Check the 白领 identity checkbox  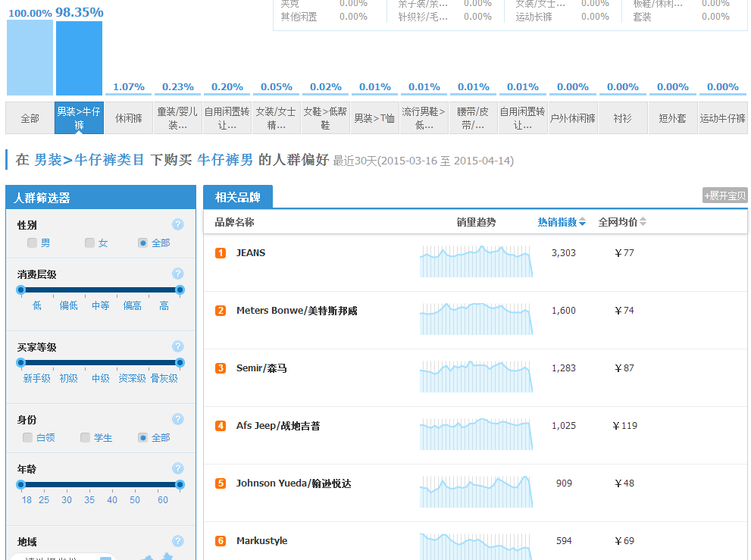click(x=28, y=437)
